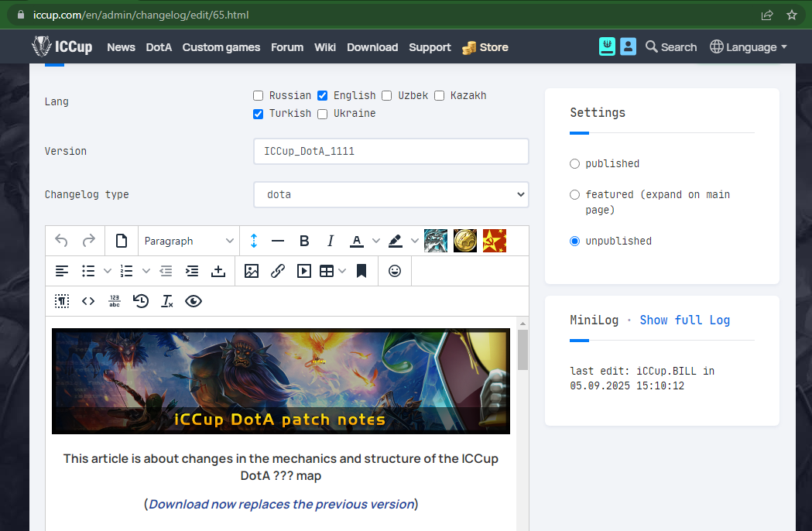Click the ICCup logo
This screenshot has width=812, height=531.
(x=62, y=46)
